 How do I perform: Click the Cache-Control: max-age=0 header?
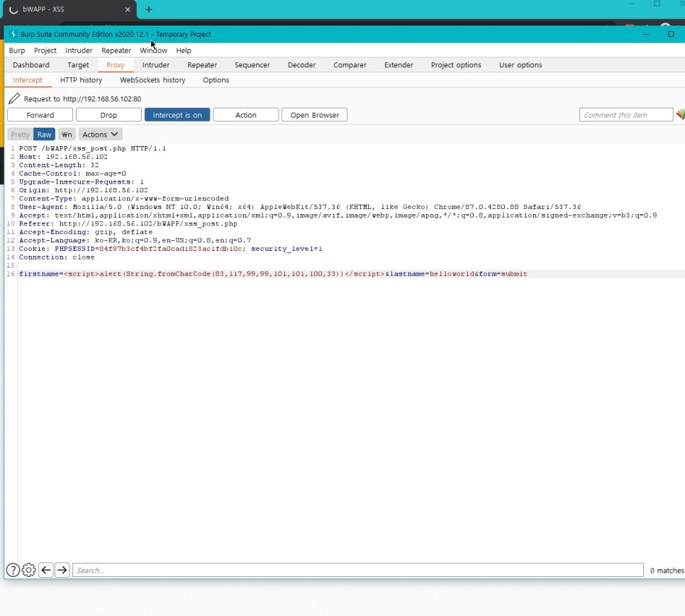(72, 174)
